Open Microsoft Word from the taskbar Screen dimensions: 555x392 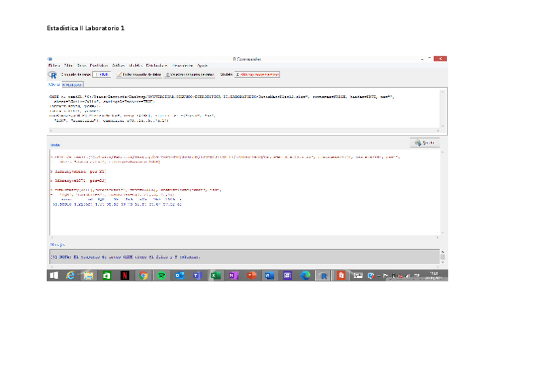click(268, 276)
